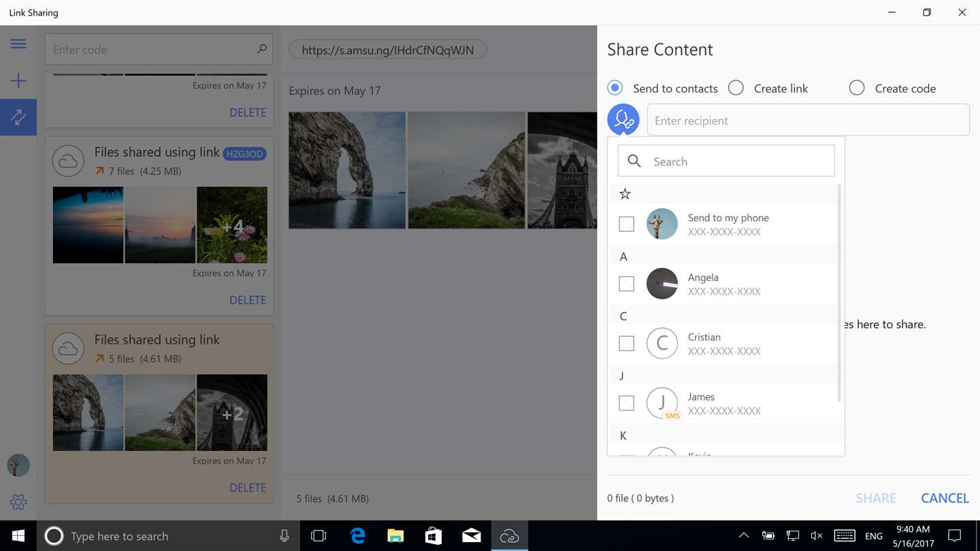Click the contact list scrollbar

839,293
